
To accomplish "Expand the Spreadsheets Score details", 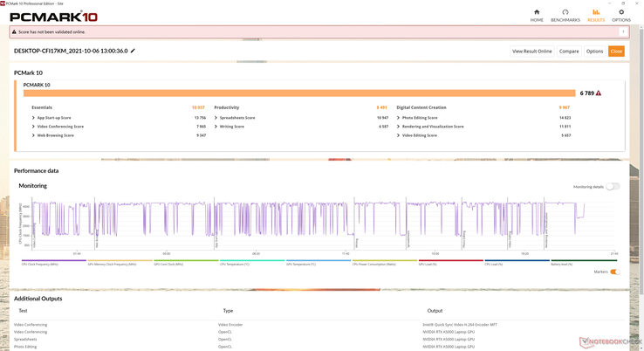I will pos(216,117).
